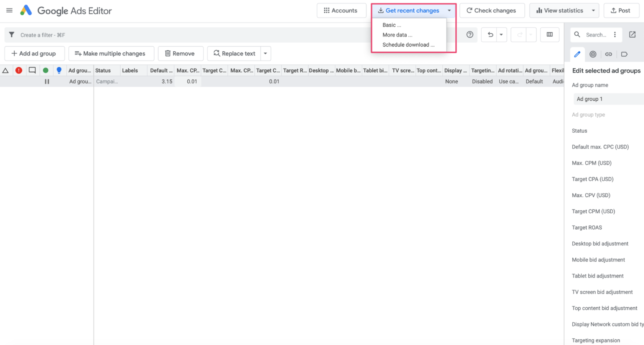
Task: Expand the Replace text dropdown arrow
Action: [x=265, y=53]
